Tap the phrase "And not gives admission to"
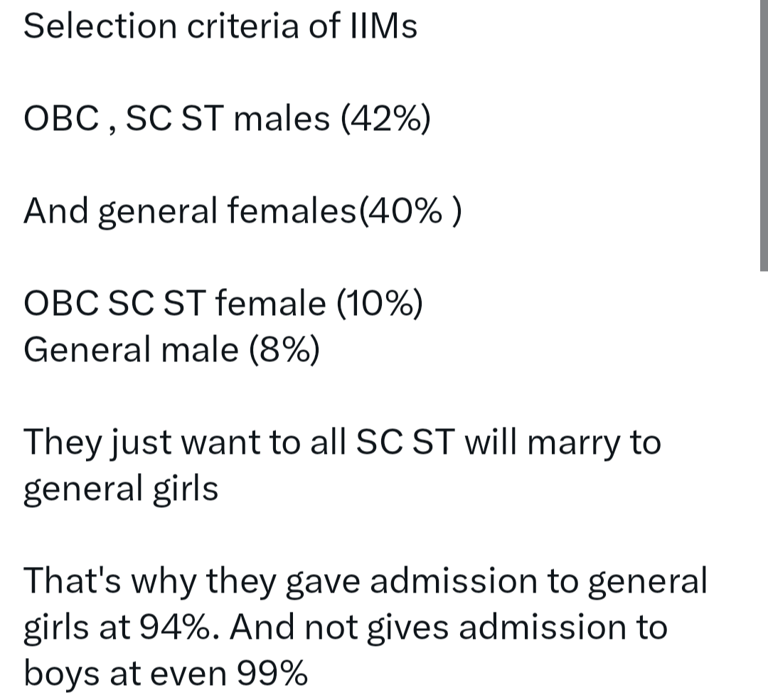The height and width of the screenshot is (700, 768). [449, 627]
